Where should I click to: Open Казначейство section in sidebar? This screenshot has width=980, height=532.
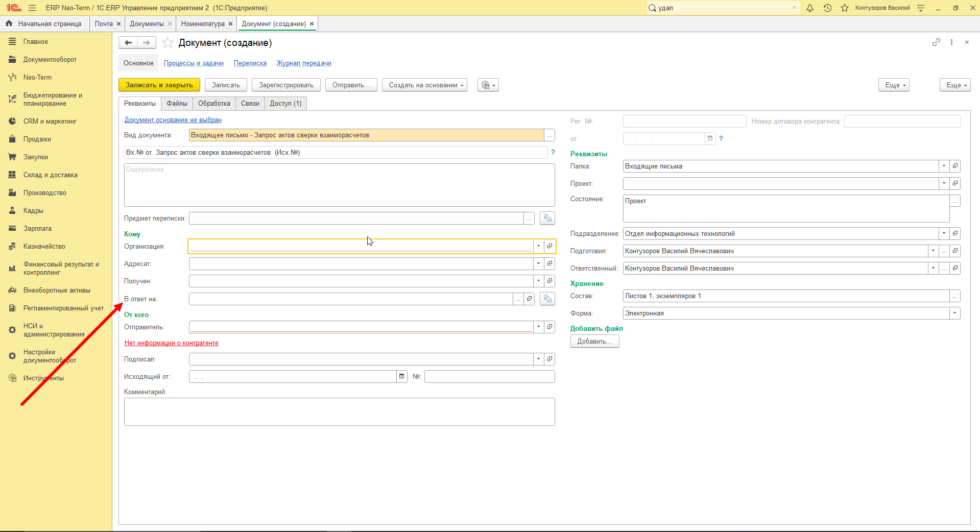coord(44,246)
